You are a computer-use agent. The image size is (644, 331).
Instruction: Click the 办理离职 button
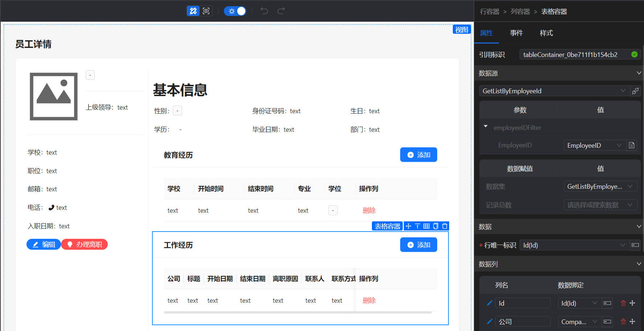[85, 244]
